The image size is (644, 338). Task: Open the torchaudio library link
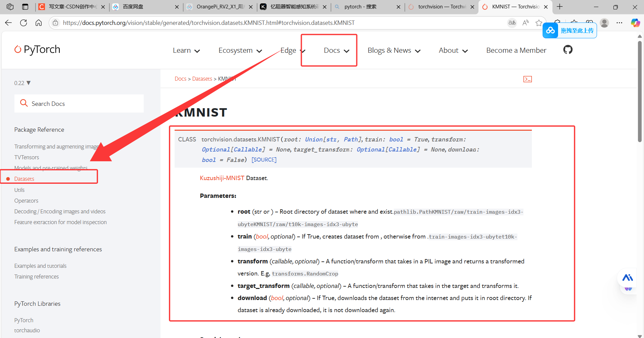27,330
